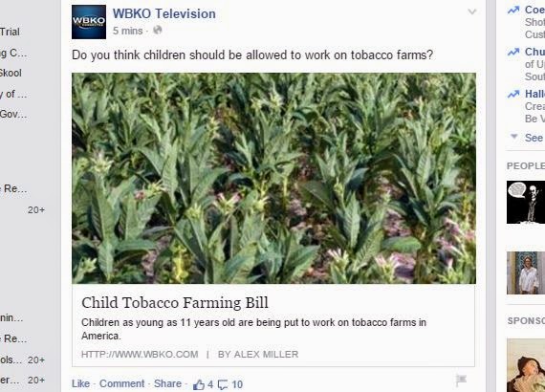Like the WBKO tobacco farms post
The width and height of the screenshot is (545, 392).
coord(80,383)
